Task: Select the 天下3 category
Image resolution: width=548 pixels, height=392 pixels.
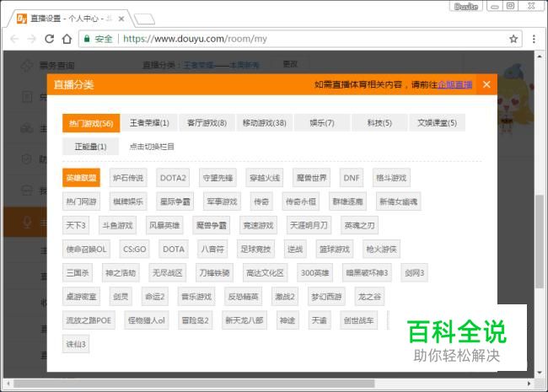Action: [76, 225]
